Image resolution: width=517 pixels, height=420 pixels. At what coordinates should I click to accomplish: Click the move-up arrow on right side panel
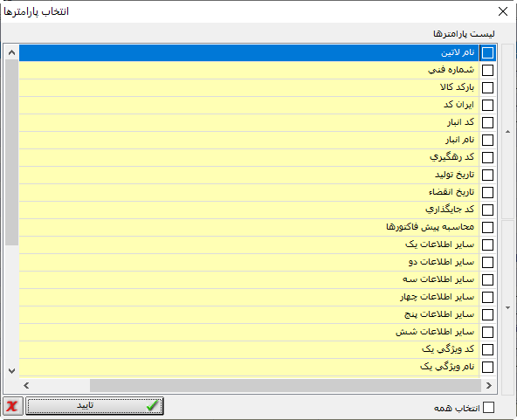click(x=507, y=132)
